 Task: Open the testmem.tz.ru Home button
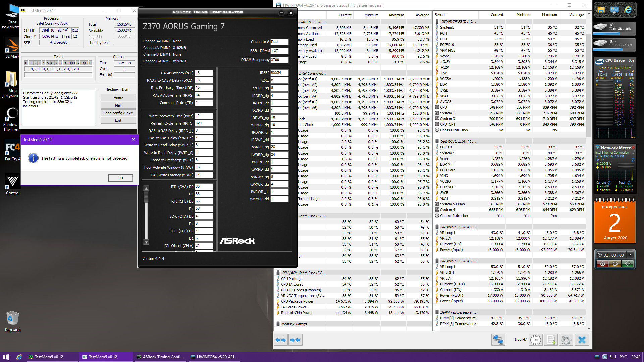(x=118, y=98)
